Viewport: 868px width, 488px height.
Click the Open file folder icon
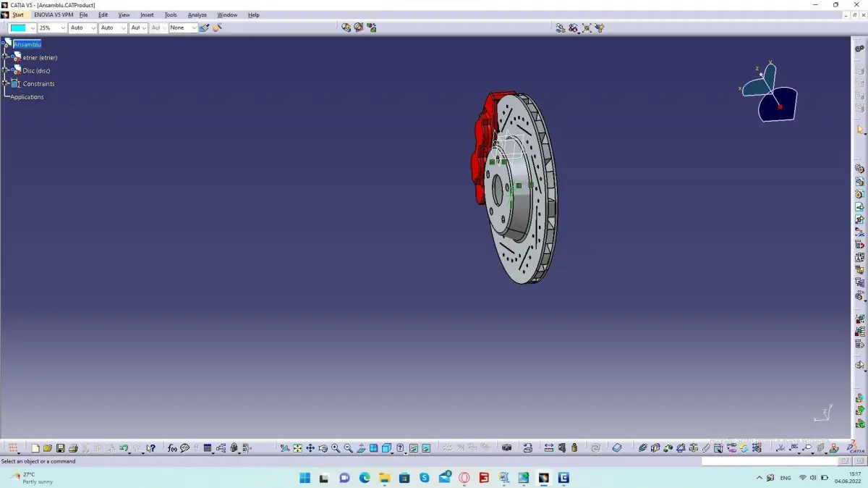[48, 448]
